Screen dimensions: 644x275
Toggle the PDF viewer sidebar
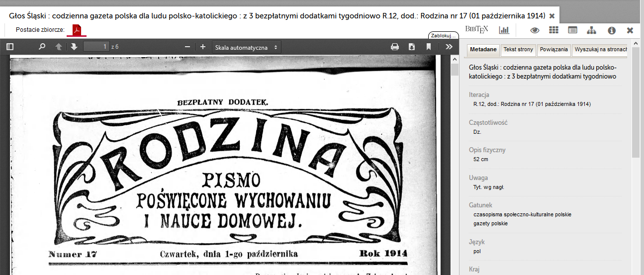pos(9,47)
